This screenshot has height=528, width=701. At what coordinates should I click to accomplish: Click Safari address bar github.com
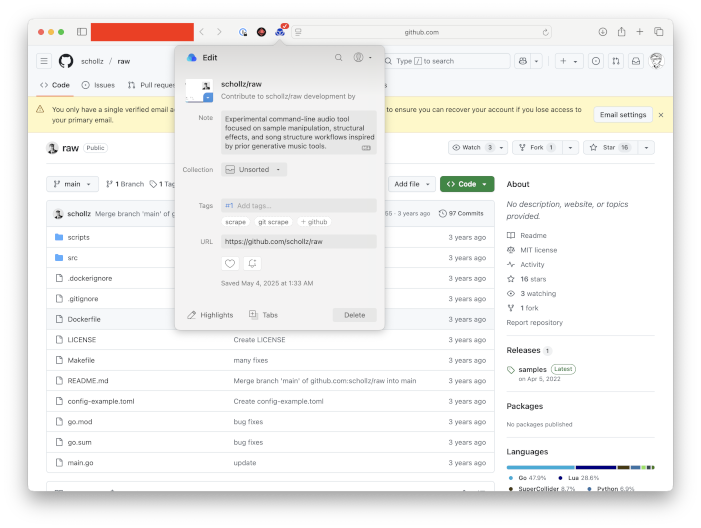(x=422, y=32)
